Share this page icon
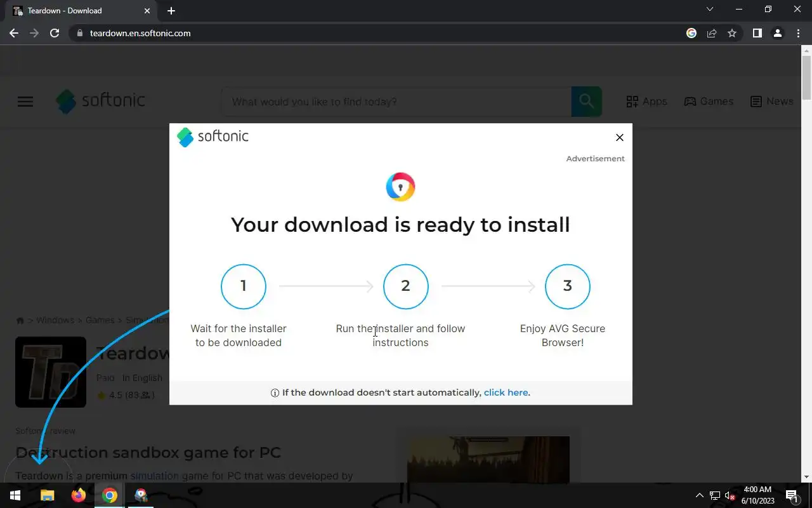Viewport: 812px width, 508px height. (x=712, y=33)
